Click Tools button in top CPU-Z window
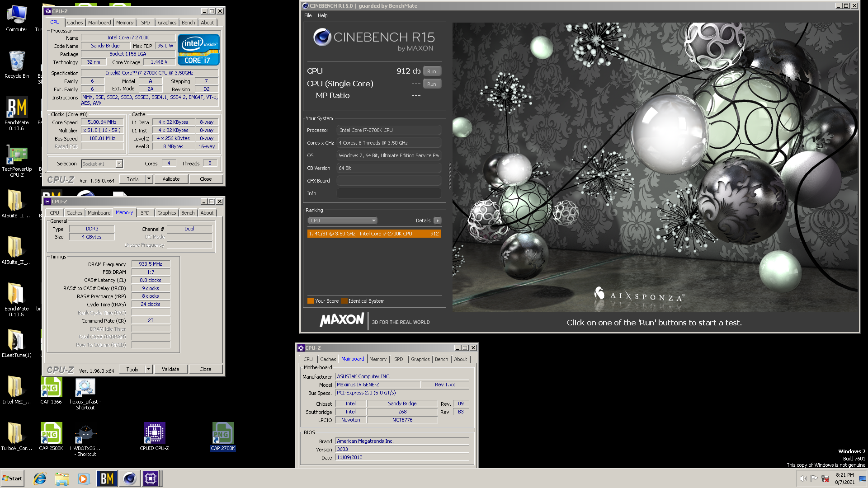This screenshot has width=868, height=488. click(x=132, y=179)
